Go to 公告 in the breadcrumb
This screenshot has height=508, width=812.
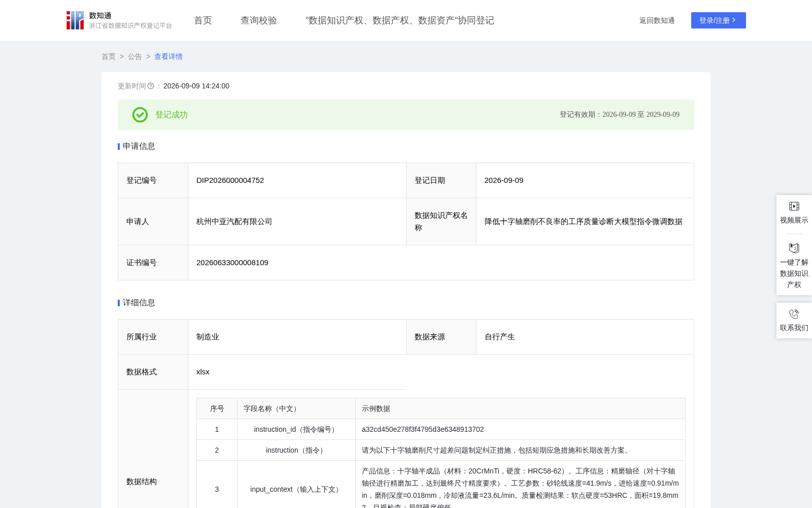(x=135, y=56)
